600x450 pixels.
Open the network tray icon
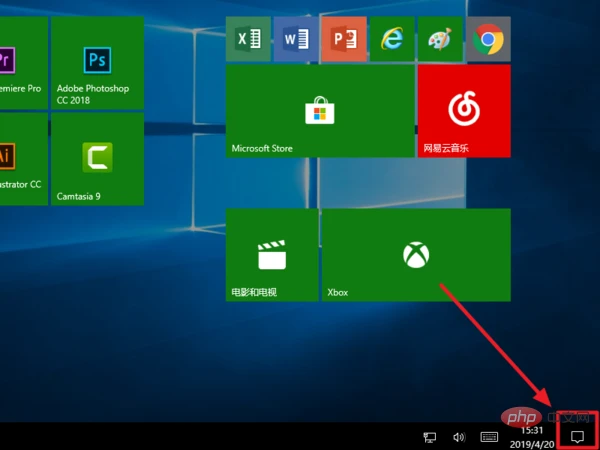pyautogui.click(x=430, y=437)
